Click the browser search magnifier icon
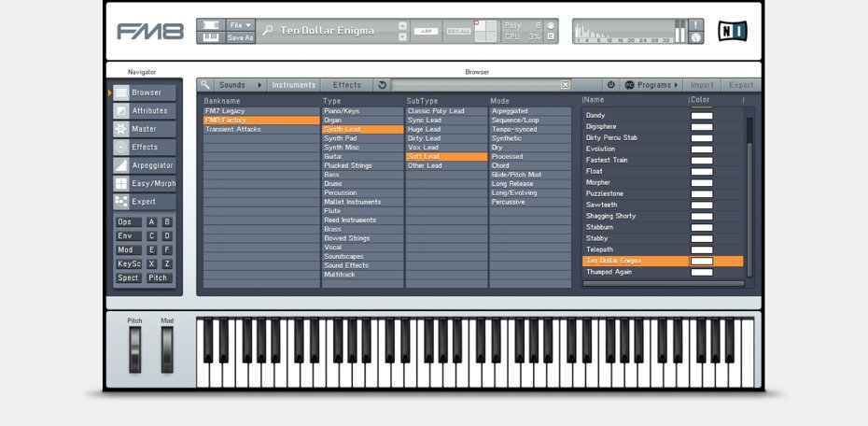The image size is (868, 426). [205, 85]
